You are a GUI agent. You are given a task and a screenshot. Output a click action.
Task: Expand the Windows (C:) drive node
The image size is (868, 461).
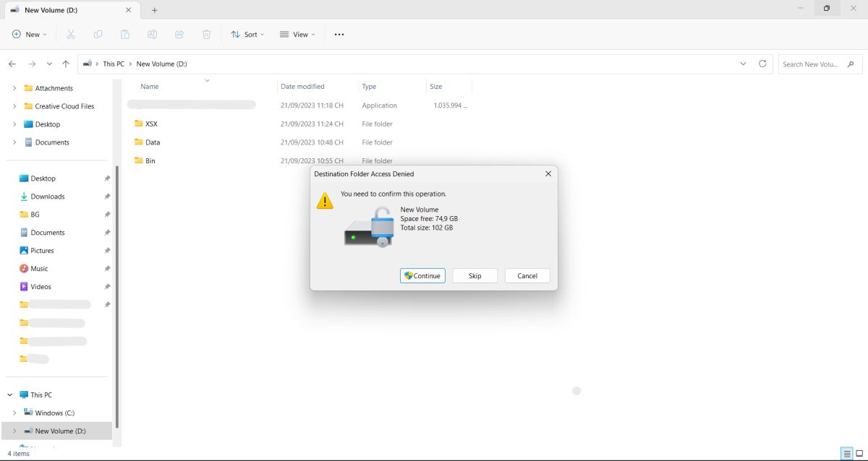coord(14,413)
